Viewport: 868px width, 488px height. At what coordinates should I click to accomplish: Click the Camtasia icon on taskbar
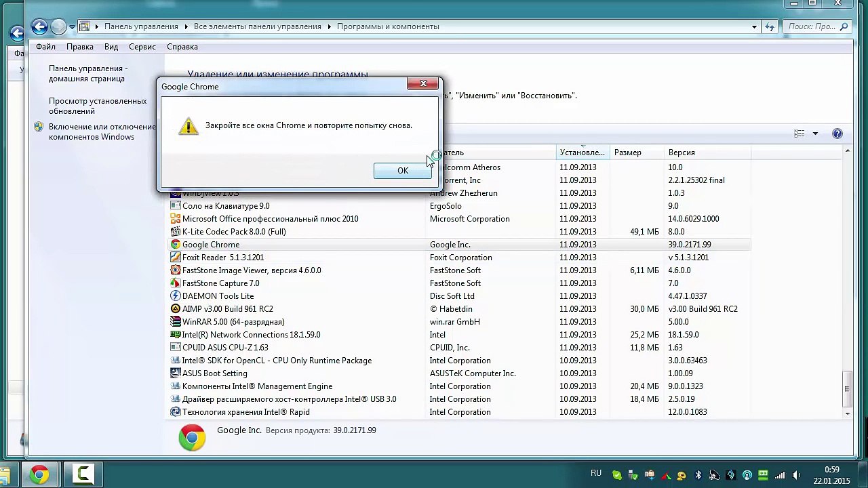pos(83,474)
